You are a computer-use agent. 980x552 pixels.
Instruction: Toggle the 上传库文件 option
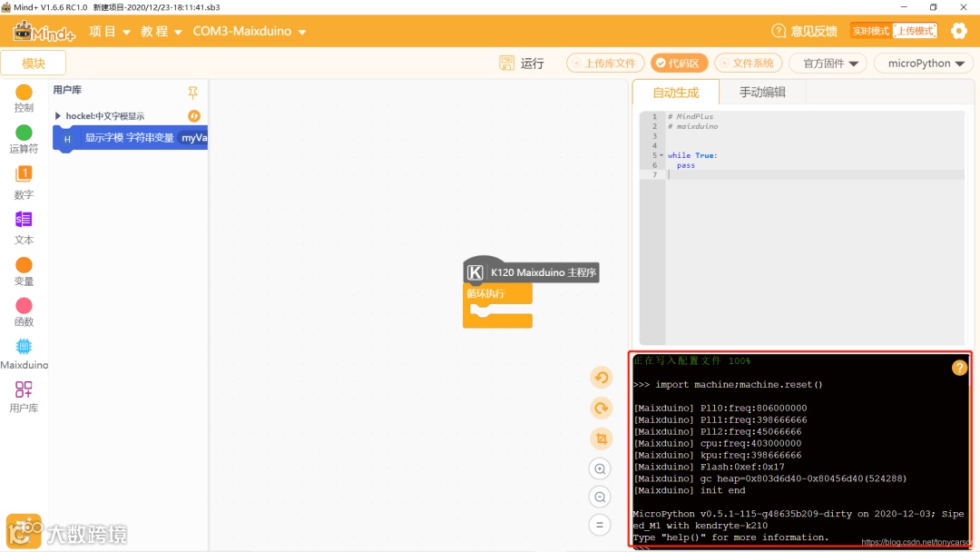point(605,64)
